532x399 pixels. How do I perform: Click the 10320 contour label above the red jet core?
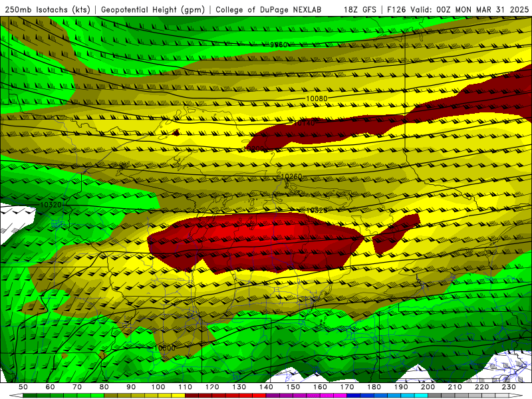317,210
